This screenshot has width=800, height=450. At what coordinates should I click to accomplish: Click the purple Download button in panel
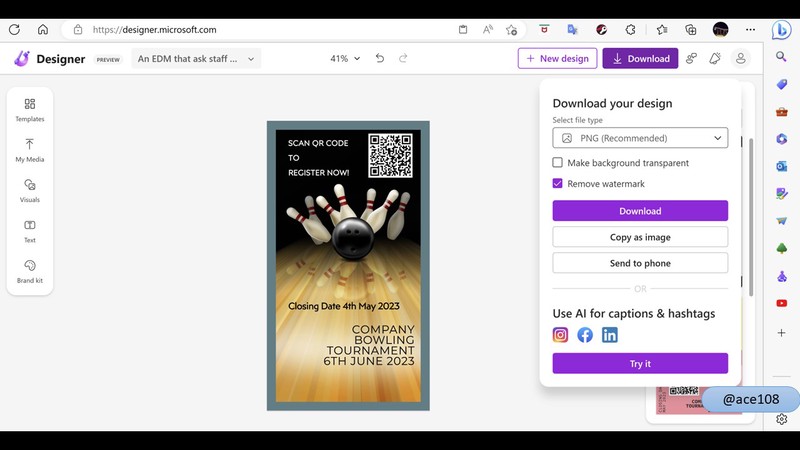point(640,211)
